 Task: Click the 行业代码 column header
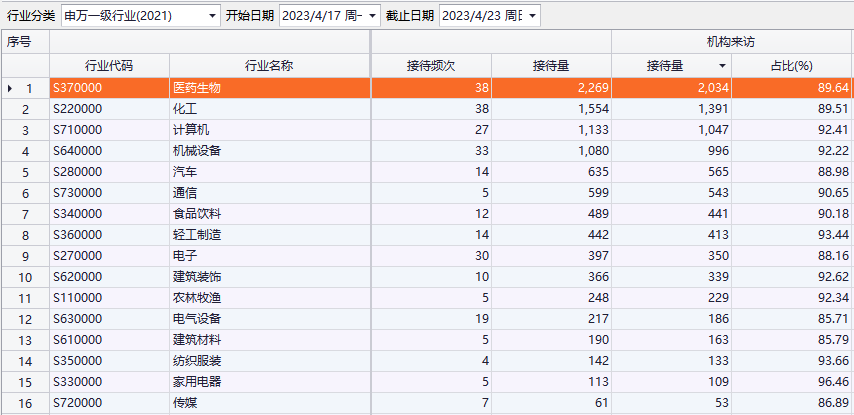click(x=108, y=66)
